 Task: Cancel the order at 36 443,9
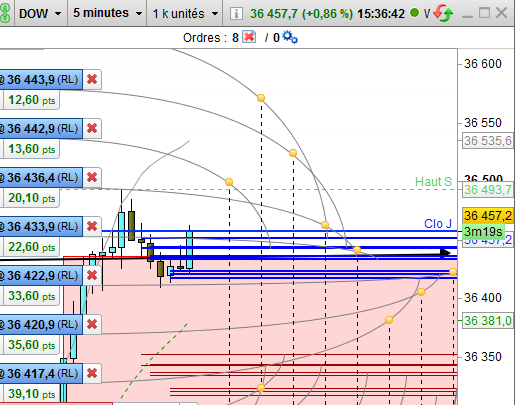pos(92,79)
